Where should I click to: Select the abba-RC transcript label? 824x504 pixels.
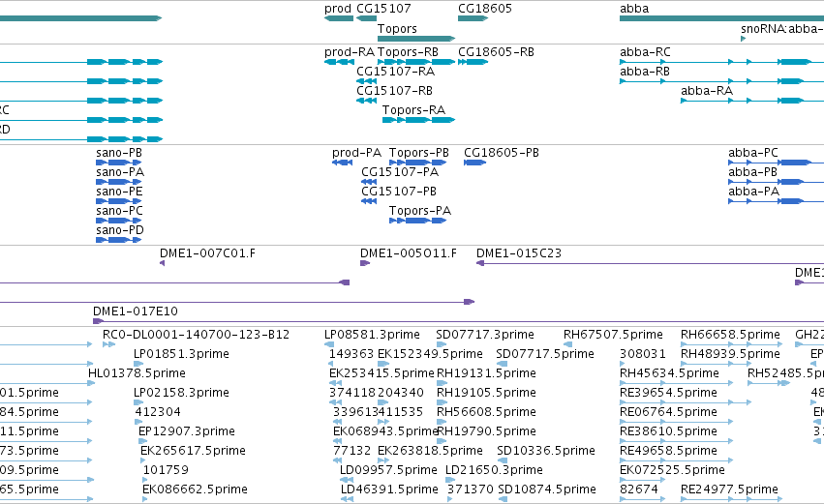(645, 52)
